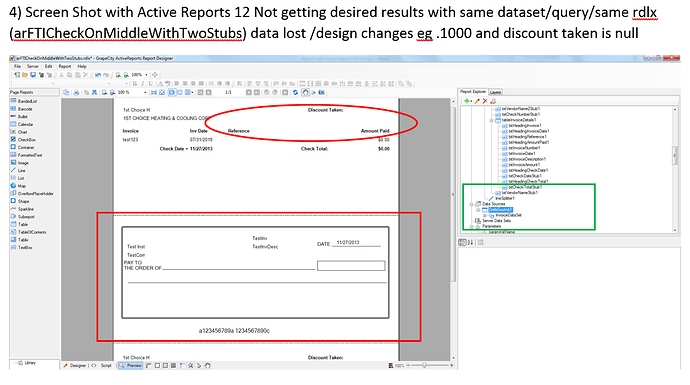Open the Report menu
Image resolution: width=690 pixels, height=385 pixels.
65,66
